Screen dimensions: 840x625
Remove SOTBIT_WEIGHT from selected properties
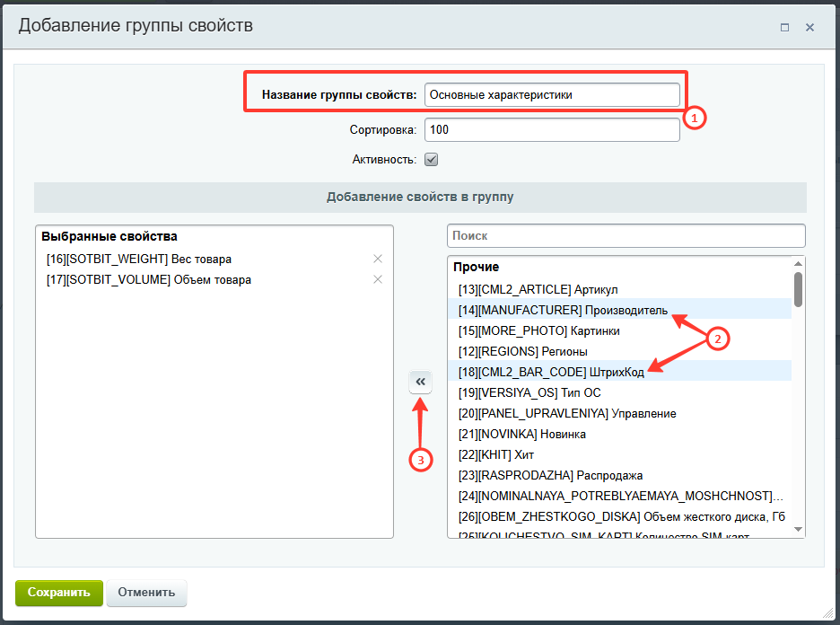coord(378,259)
